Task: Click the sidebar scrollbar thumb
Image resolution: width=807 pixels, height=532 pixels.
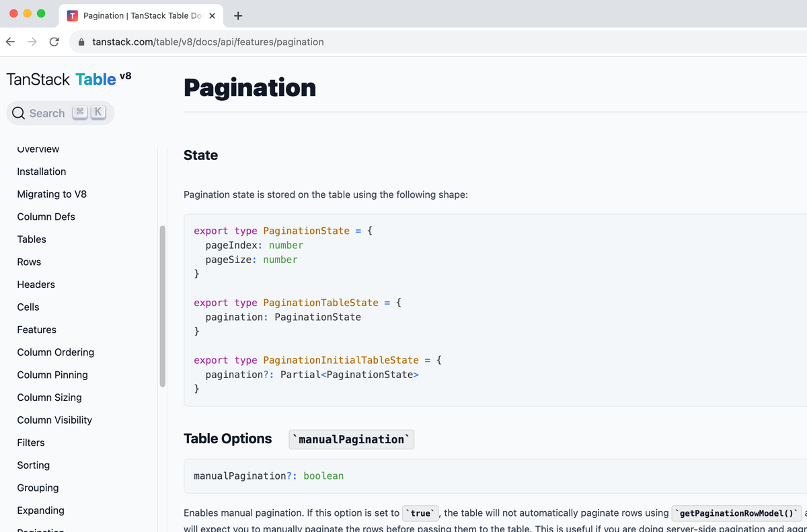Action: [x=162, y=306]
